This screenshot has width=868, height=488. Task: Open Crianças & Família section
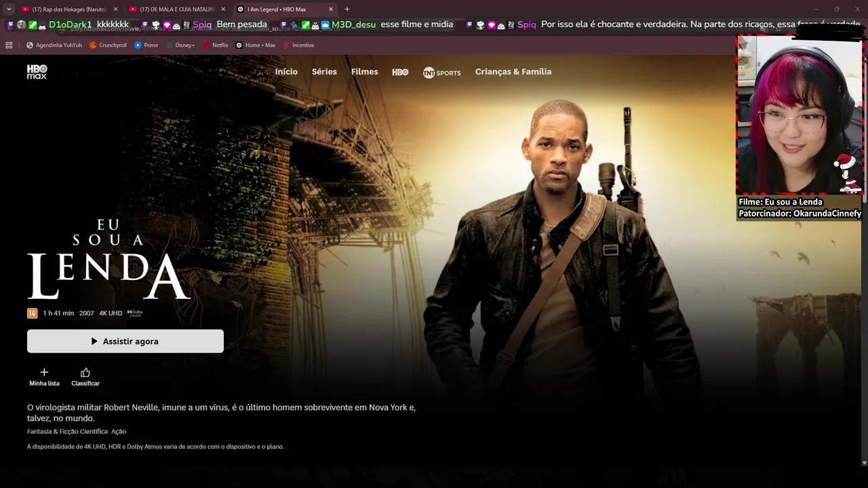pyautogui.click(x=513, y=72)
